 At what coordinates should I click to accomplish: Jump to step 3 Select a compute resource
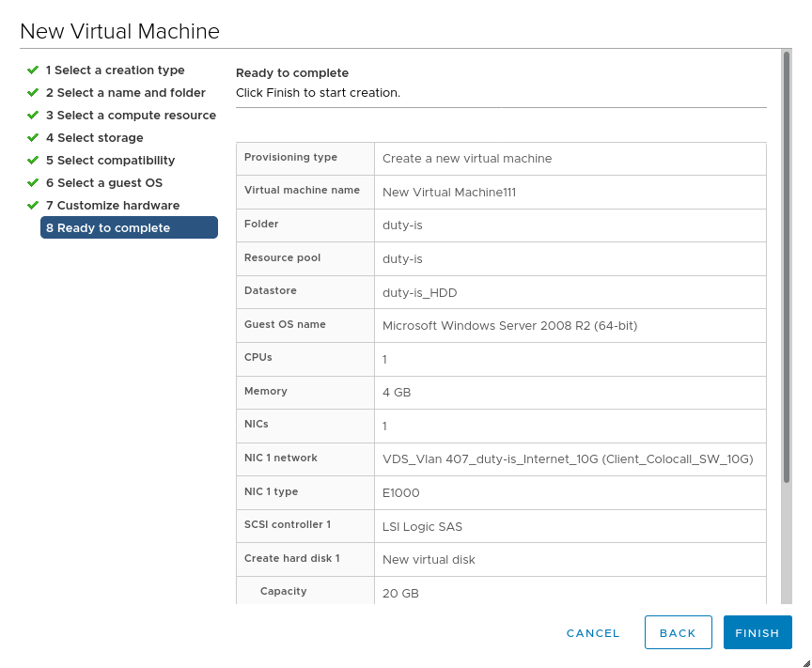click(131, 116)
